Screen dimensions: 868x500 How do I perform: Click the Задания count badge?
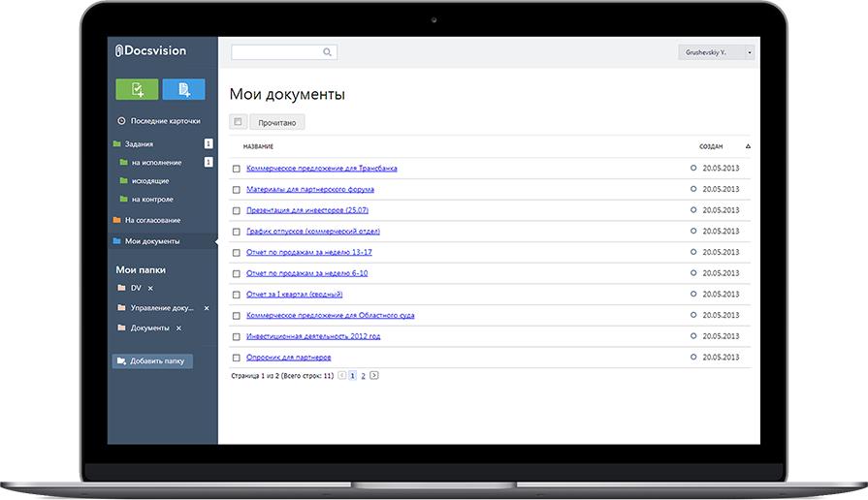[x=209, y=143]
